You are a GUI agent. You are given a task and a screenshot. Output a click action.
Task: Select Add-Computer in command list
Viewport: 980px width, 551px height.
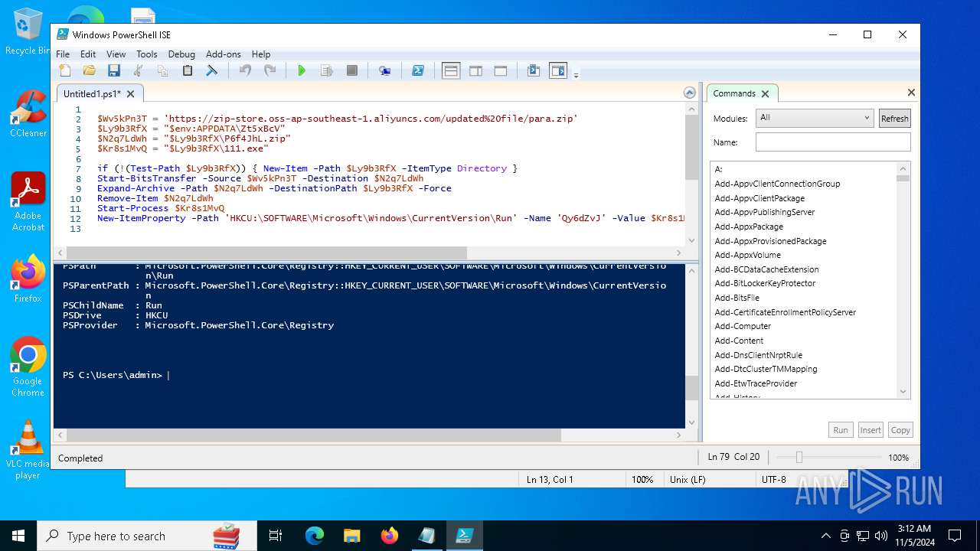tap(743, 326)
